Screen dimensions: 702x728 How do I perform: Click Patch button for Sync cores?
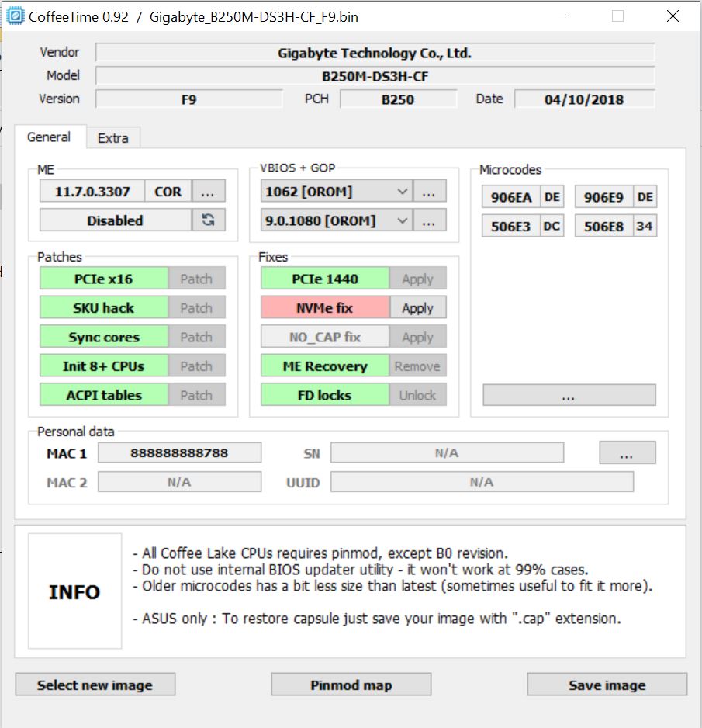[x=197, y=337]
